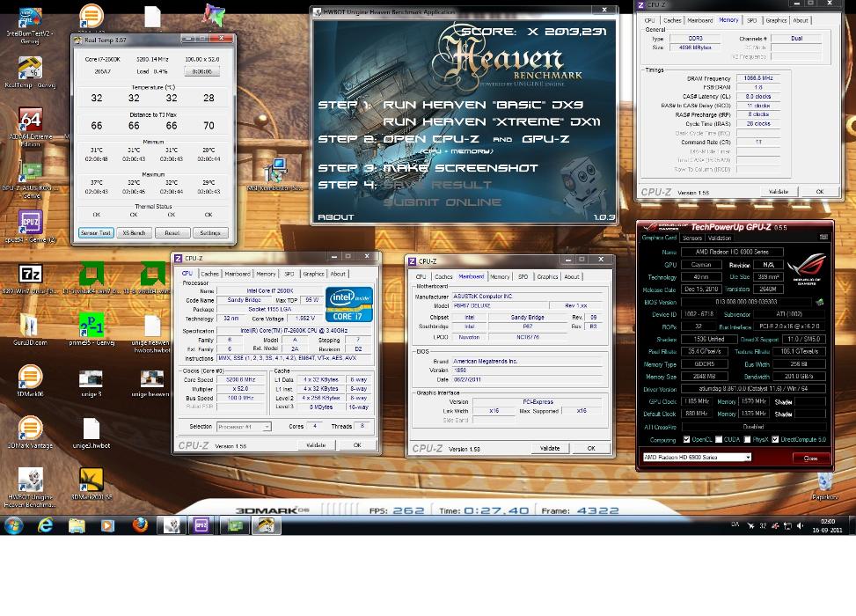This screenshot has height=616, width=856.
Task: Toggle DirectCompute 5.0 checkbox in GPU-Z
Action: tap(775, 440)
